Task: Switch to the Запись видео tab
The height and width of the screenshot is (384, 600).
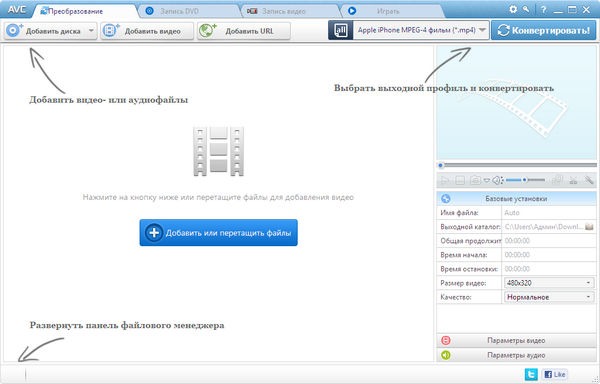Action: tap(291, 11)
